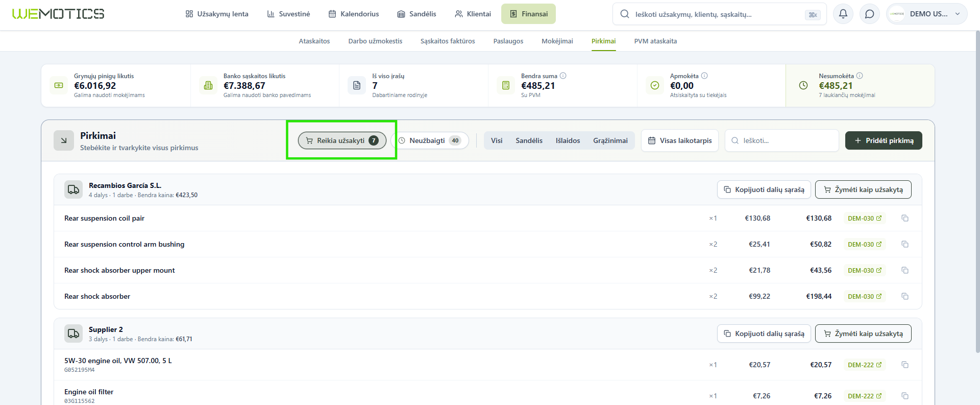Focus the global search field
The image size is (980, 405).
719,14
